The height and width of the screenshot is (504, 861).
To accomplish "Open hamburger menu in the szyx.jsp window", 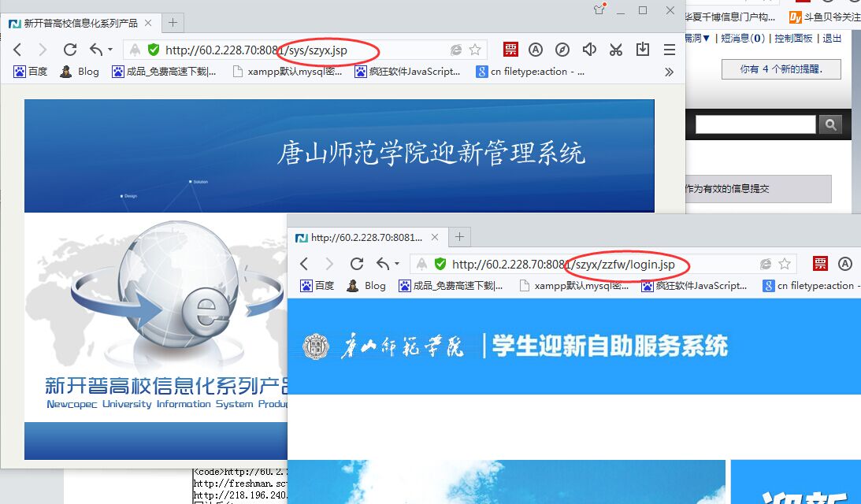I will (670, 50).
